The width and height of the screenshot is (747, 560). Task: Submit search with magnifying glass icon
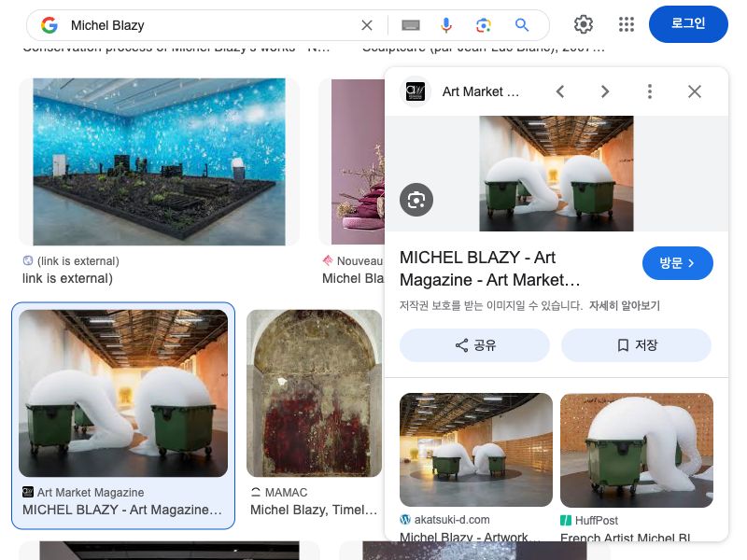[522, 25]
